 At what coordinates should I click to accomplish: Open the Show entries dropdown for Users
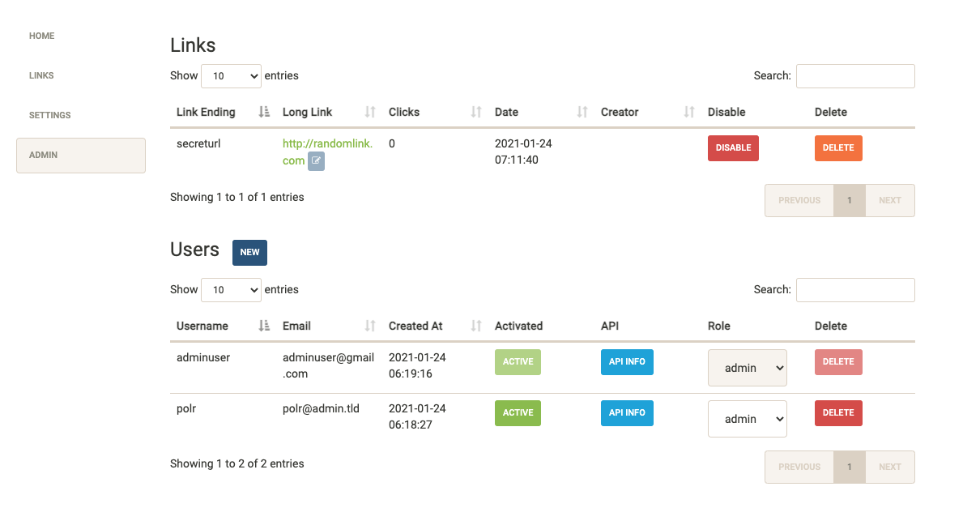(x=231, y=289)
